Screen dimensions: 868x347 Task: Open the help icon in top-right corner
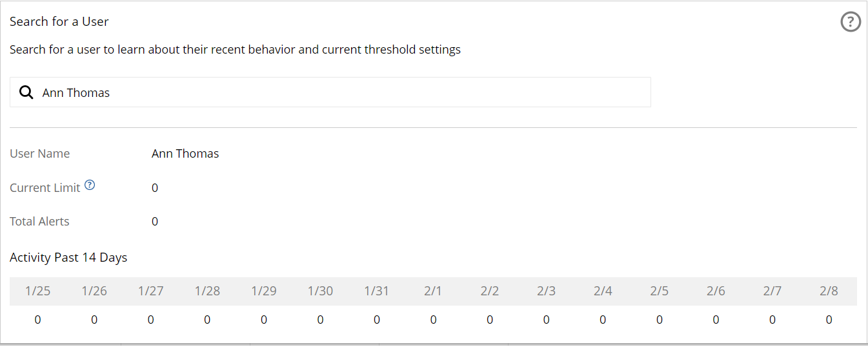(851, 22)
